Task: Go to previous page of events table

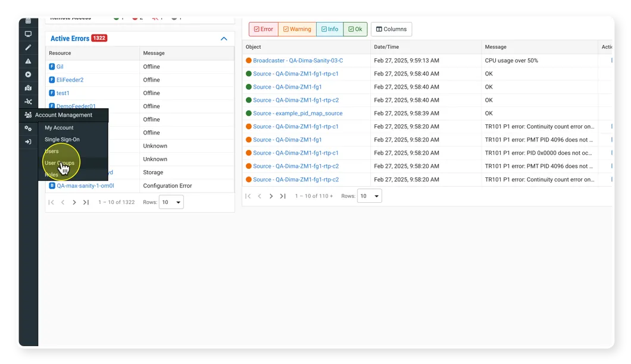Action: [x=260, y=196]
